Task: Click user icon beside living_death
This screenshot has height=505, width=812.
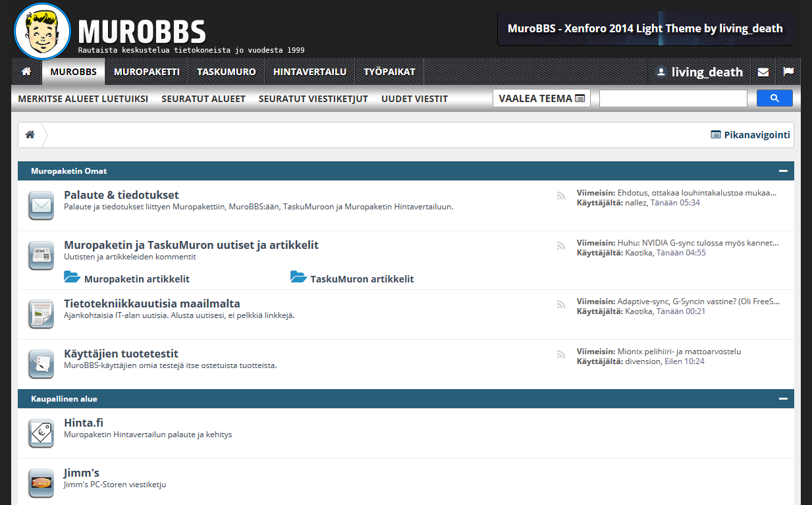Action: point(661,72)
